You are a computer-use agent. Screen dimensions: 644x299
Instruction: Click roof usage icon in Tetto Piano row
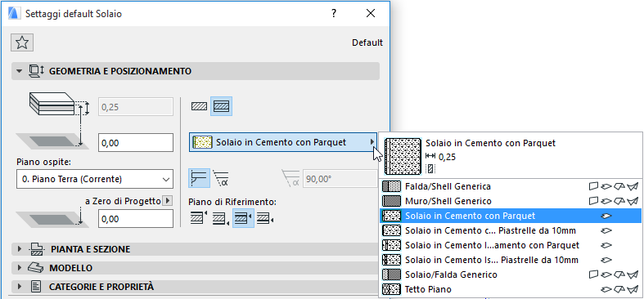[619, 289]
